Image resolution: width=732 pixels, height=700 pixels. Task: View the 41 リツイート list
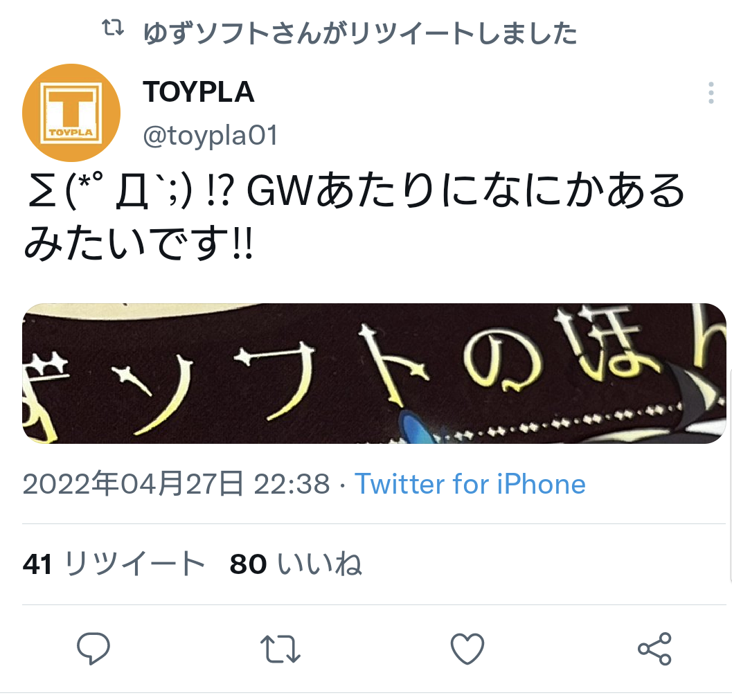(114, 564)
